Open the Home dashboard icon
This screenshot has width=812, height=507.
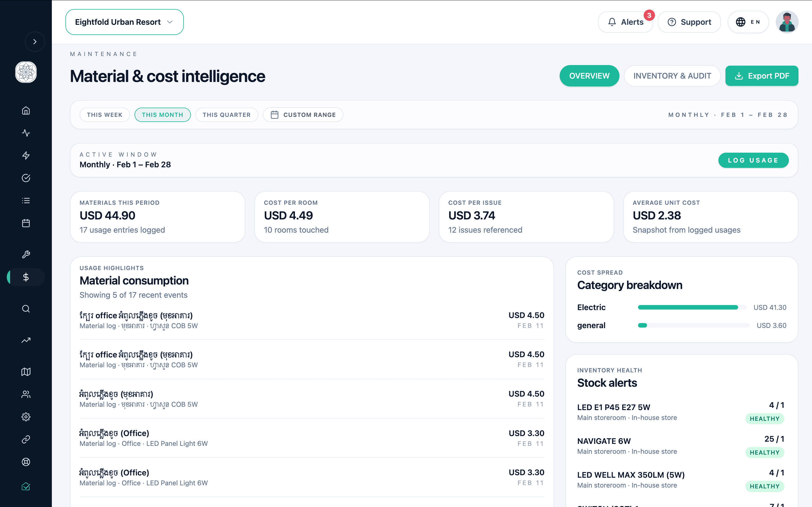26,110
